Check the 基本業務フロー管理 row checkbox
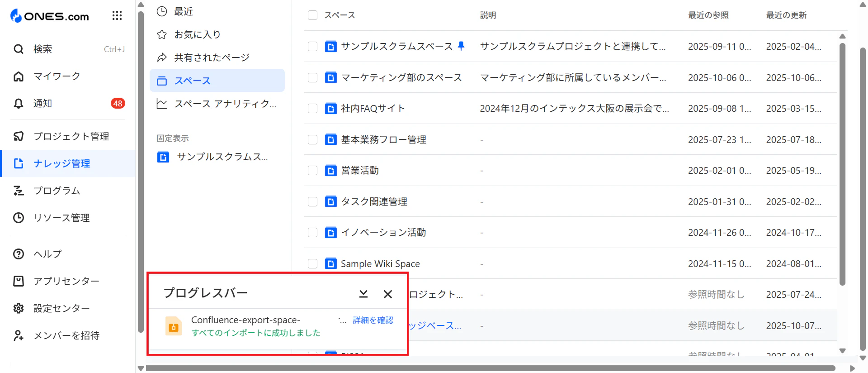 (x=312, y=139)
